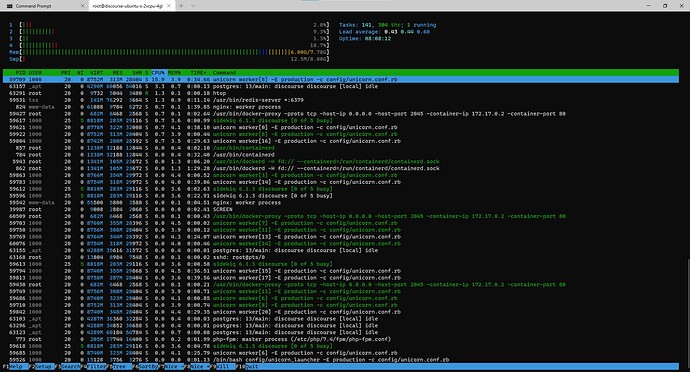
Task: Click the Mem usage meter bar
Action: (x=169, y=52)
